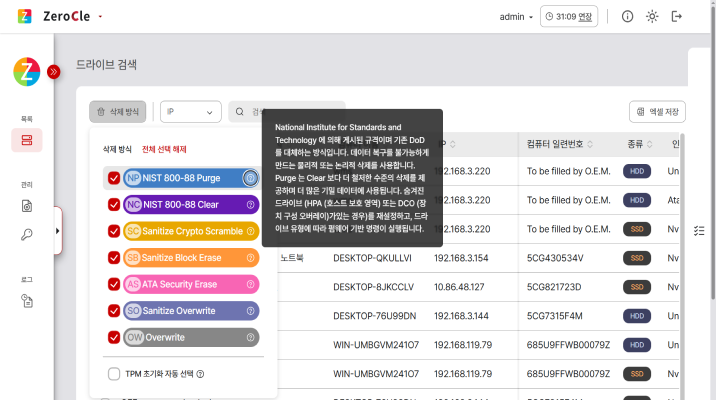This screenshot has height=400, width=716.
Task: Click the table vertical scrollbar
Action: [x=683, y=265]
